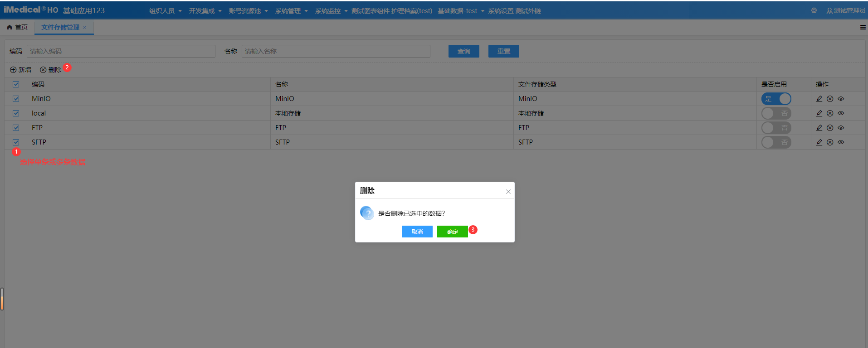Viewport: 868px width, 348px height.
Task: Edit the FTP row with pencil icon
Action: tap(819, 128)
